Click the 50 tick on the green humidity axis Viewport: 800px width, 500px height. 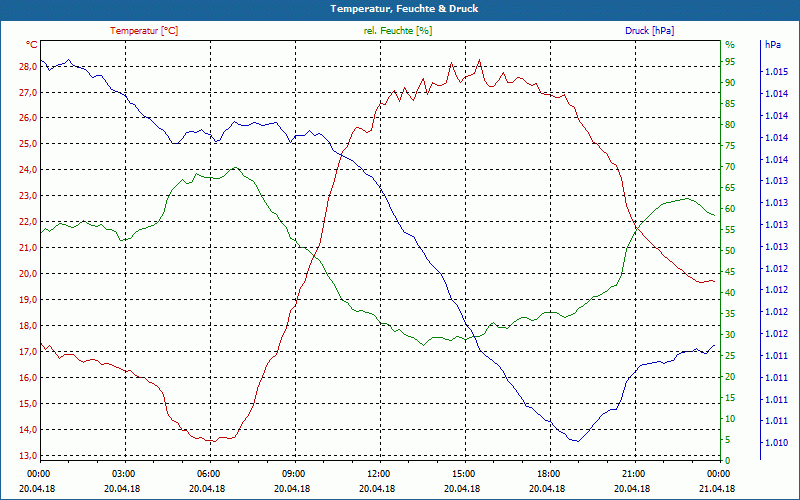click(x=730, y=251)
